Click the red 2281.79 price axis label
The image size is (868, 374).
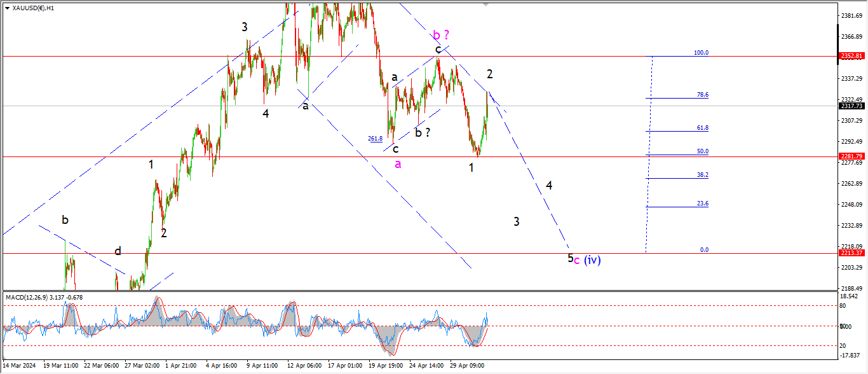pyautogui.click(x=851, y=156)
